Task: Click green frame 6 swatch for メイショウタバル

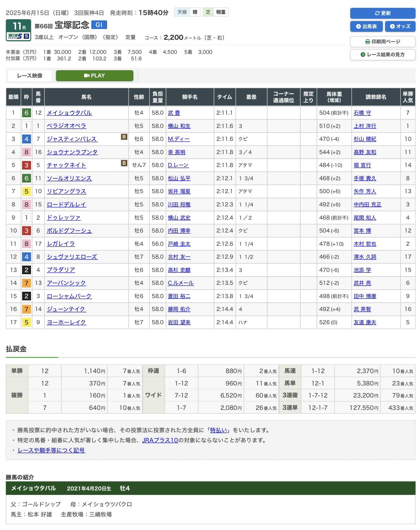Action: (26, 113)
